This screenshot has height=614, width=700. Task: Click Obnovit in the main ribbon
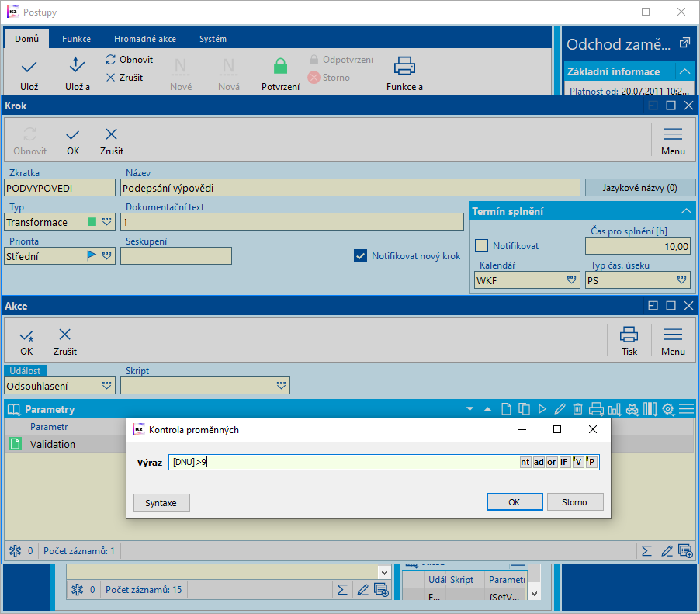(130, 60)
